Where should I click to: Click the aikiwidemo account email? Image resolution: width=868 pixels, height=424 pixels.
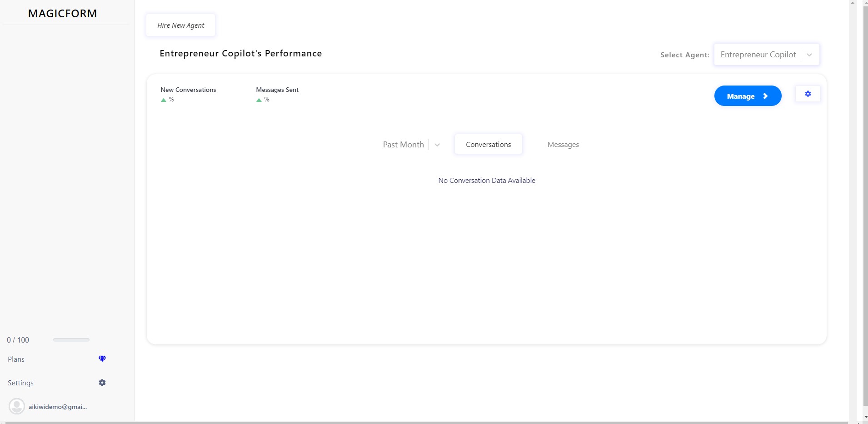tap(58, 407)
